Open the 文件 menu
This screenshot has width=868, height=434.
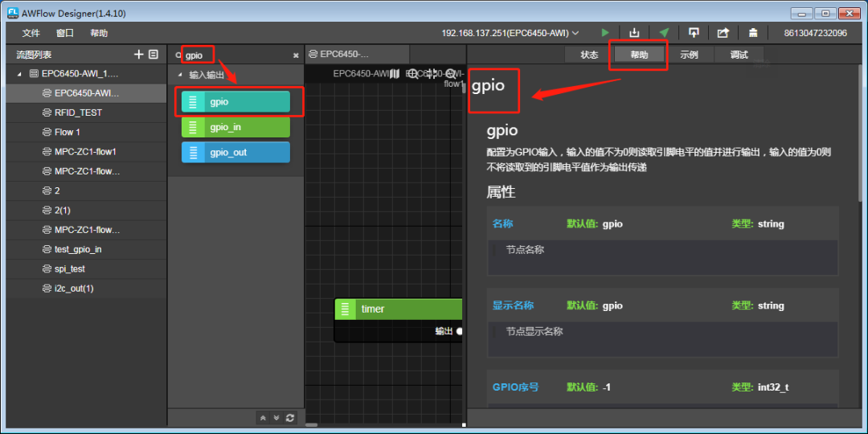pos(31,33)
